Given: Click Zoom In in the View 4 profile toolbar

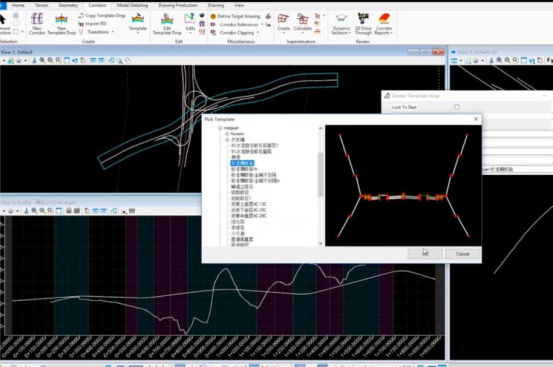Looking at the screenshot, I should pyautogui.click(x=34, y=211).
